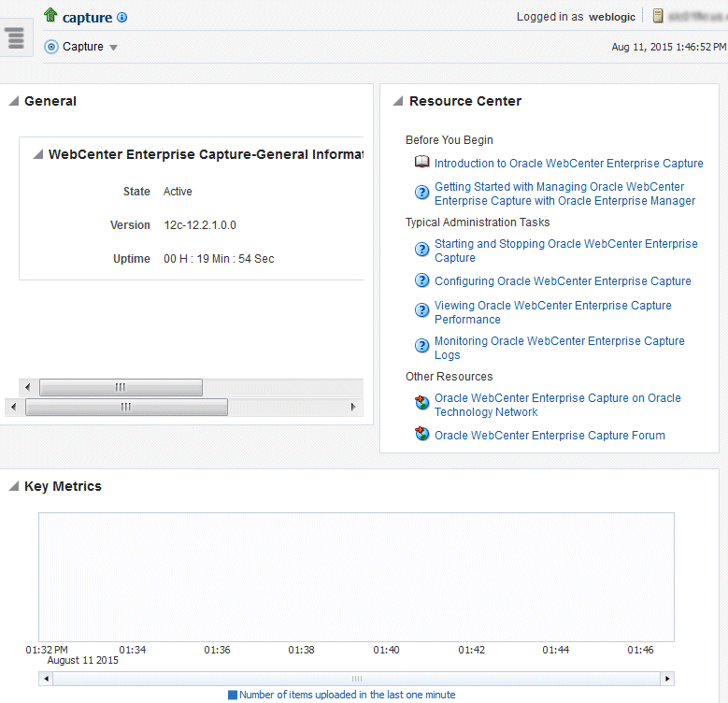Screen dimensions: 728x703
Task: Click the blue legend square for items uploaded
Action: (233, 696)
